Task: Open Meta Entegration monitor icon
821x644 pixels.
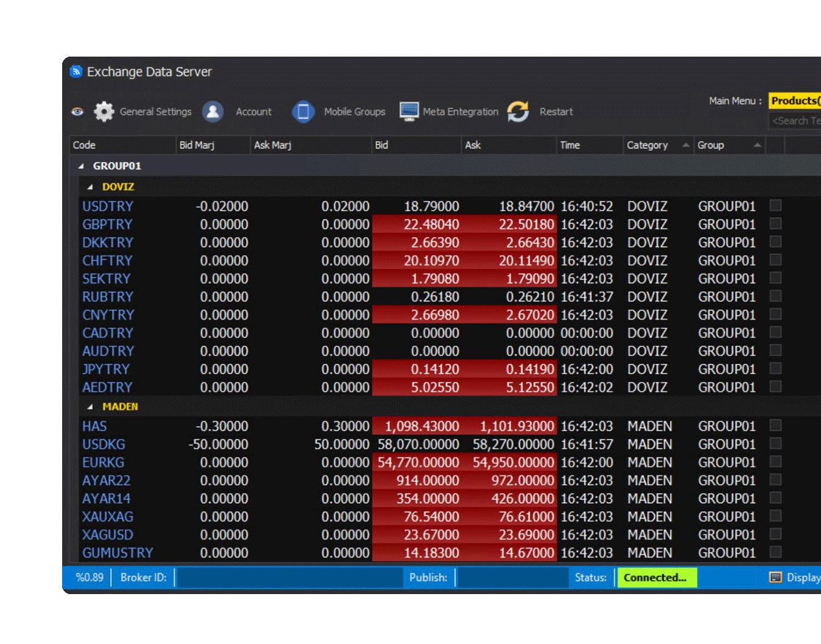Action: tap(409, 111)
